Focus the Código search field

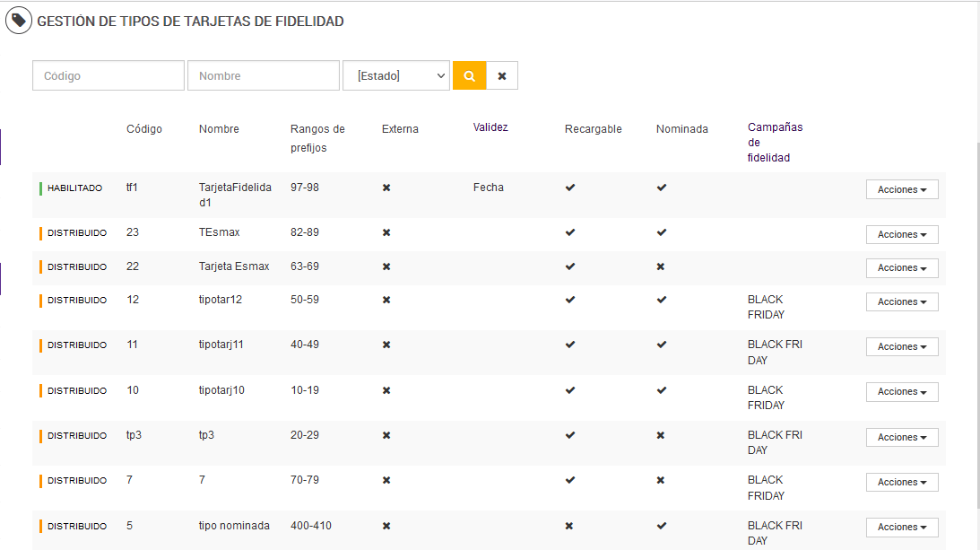click(108, 76)
